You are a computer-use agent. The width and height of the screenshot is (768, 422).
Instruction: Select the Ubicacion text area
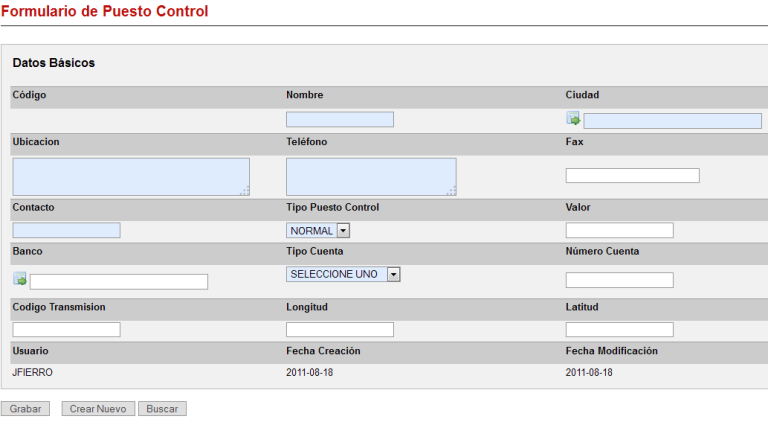(131, 176)
